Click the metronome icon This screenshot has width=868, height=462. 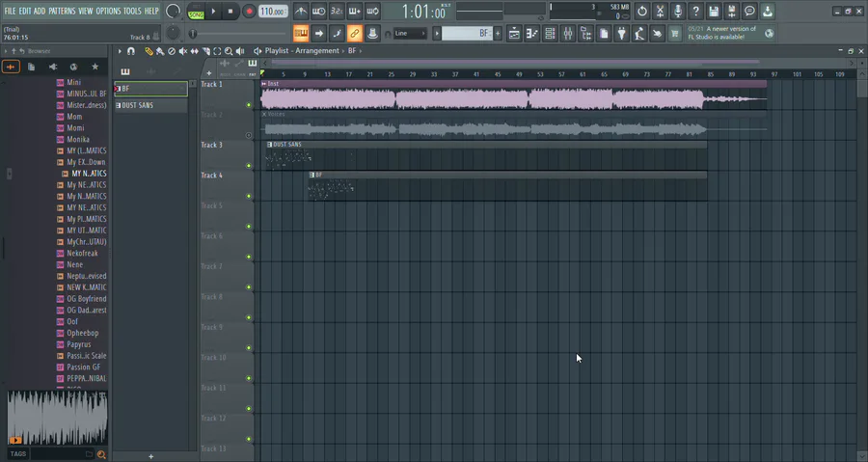[x=301, y=11]
